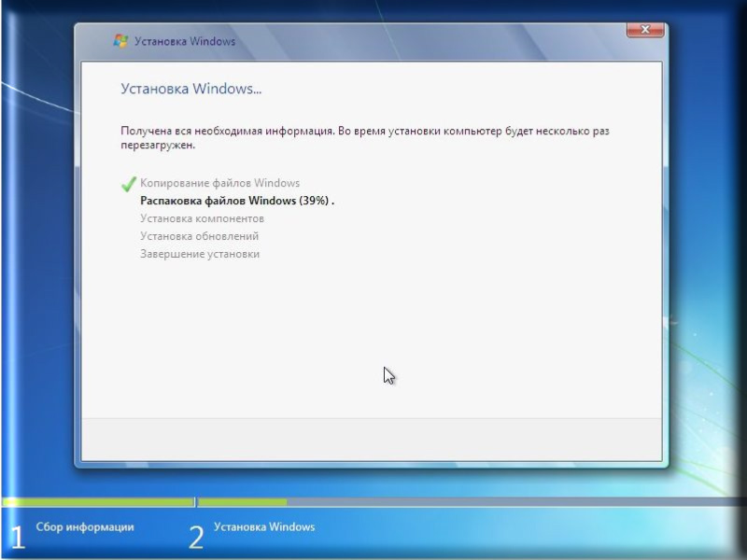Select the "Копирование файлов Windows" step
The image size is (747, 560).
click(x=219, y=183)
